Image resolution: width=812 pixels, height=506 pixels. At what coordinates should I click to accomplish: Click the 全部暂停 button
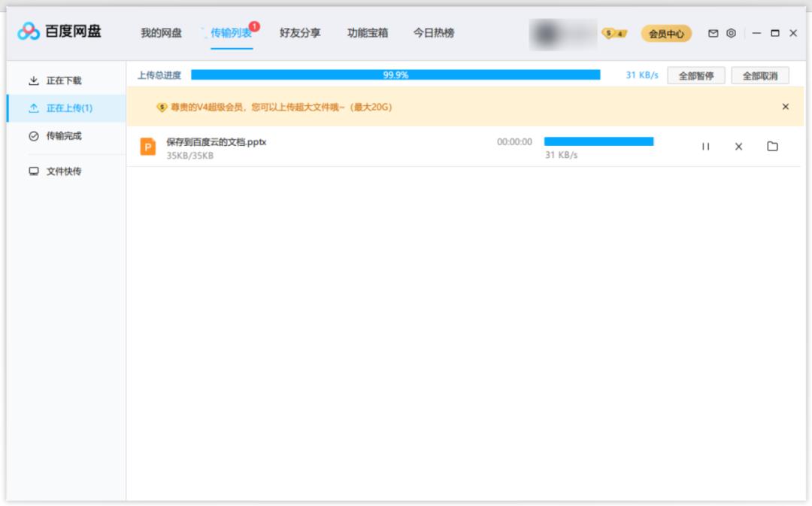696,75
